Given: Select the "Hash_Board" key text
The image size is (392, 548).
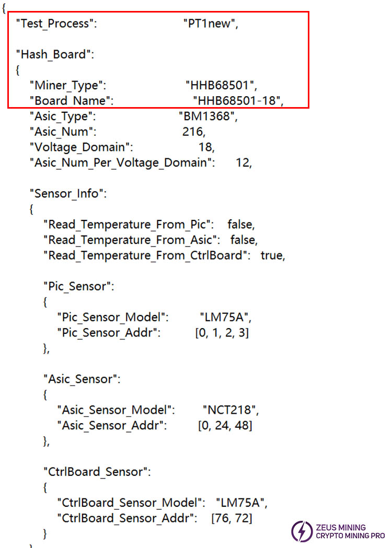Looking at the screenshot, I should click(x=55, y=54).
